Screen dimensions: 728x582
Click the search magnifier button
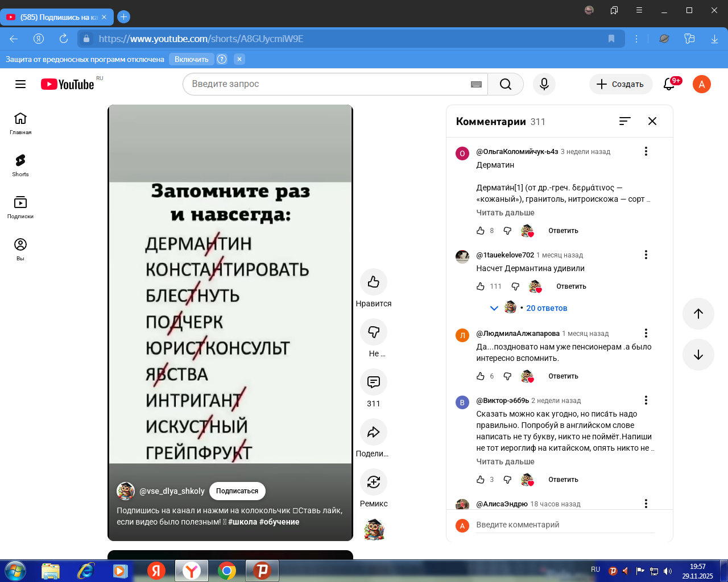[x=506, y=84]
